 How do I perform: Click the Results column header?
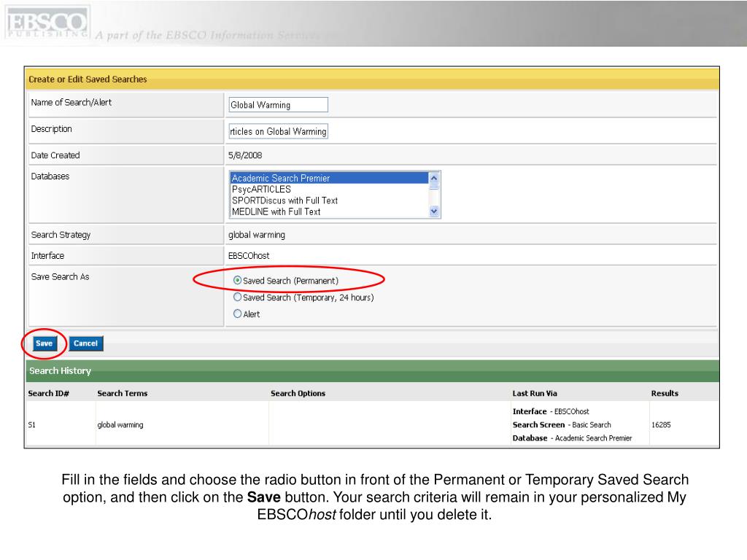click(x=665, y=393)
